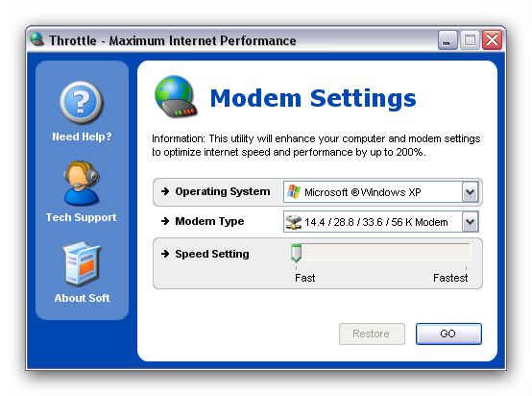This screenshot has width=532, height=396.
Task: Click the globe modem icon beside Modem Settings
Action: coord(176,97)
